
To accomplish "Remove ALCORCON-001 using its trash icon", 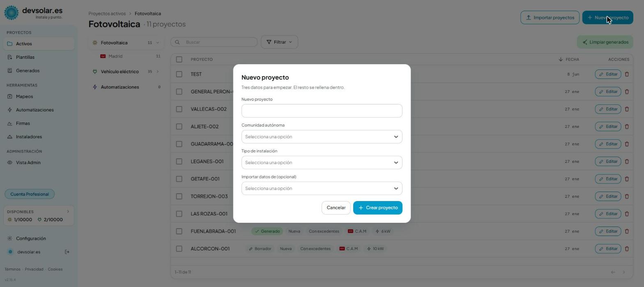I will 627,249.
